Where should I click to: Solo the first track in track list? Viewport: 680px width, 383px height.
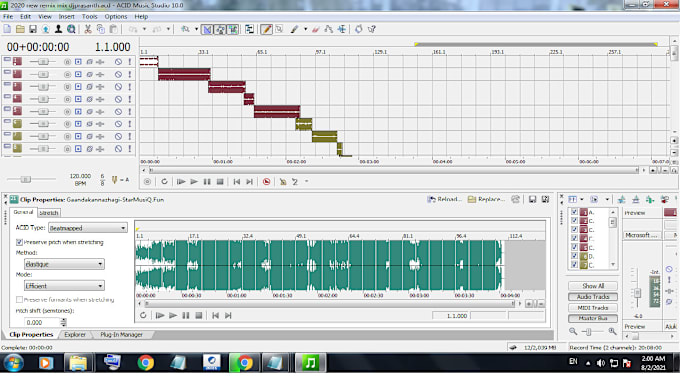click(x=129, y=62)
